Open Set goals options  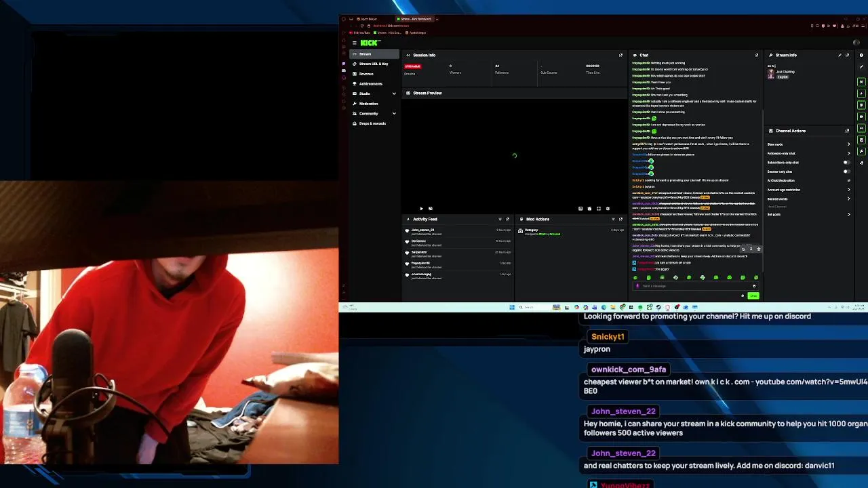tap(808, 214)
